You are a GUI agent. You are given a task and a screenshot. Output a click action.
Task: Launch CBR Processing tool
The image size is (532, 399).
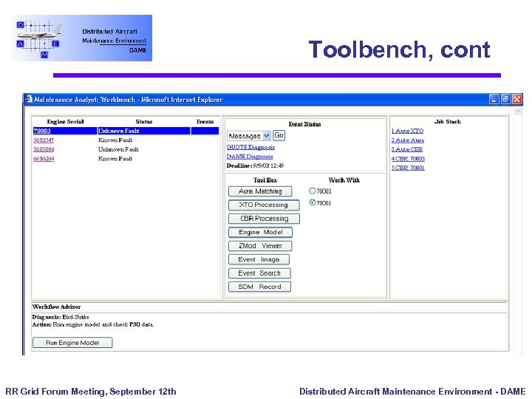click(x=264, y=219)
